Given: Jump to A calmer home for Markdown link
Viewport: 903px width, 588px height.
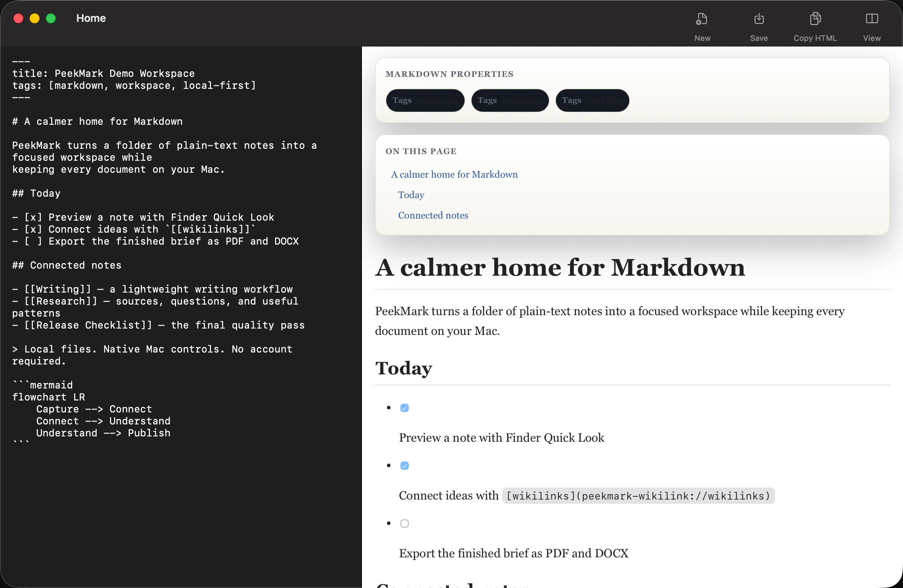Looking at the screenshot, I should [454, 174].
